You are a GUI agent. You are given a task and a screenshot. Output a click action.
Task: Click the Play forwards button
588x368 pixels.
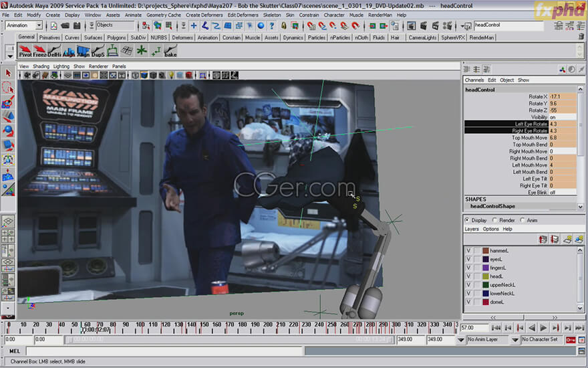click(x=543, y=328)
